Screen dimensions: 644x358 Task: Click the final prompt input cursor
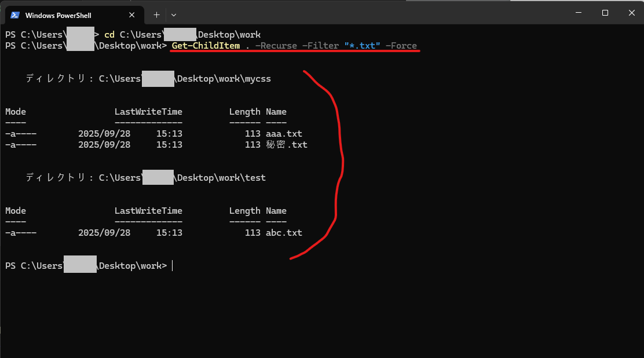(x=173, y=266)
